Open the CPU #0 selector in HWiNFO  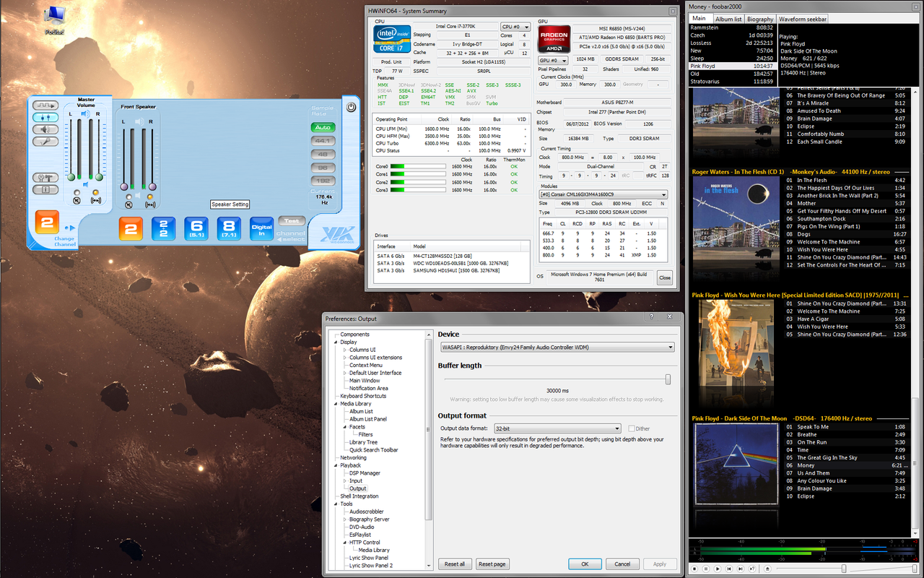(515, 27)
